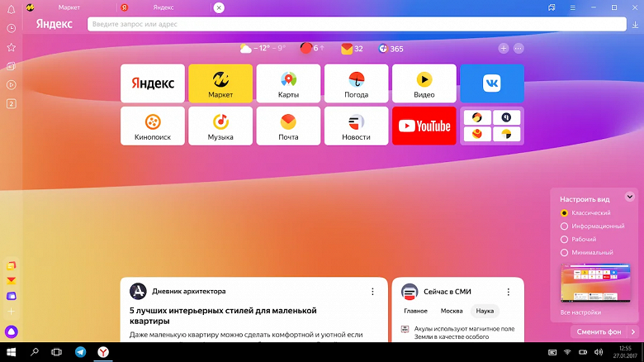644x362 pixels.
Task: Open Windows Start menu
Action: click(11, 352)
